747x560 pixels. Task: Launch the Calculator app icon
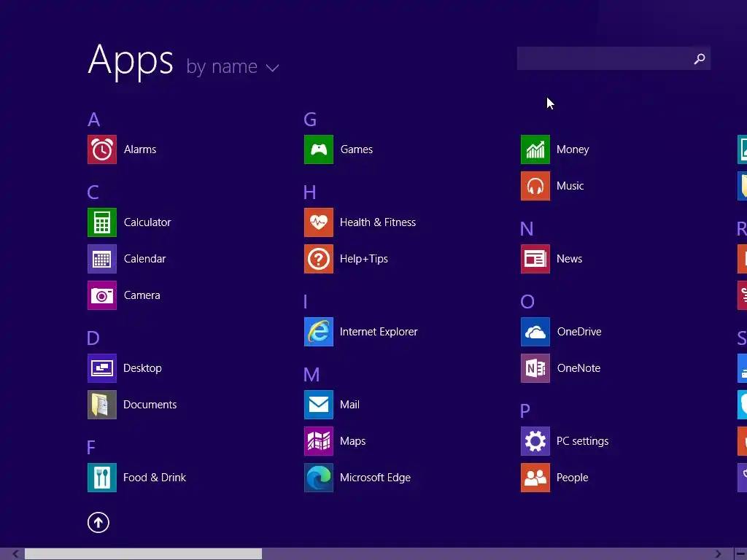[102, 222]
